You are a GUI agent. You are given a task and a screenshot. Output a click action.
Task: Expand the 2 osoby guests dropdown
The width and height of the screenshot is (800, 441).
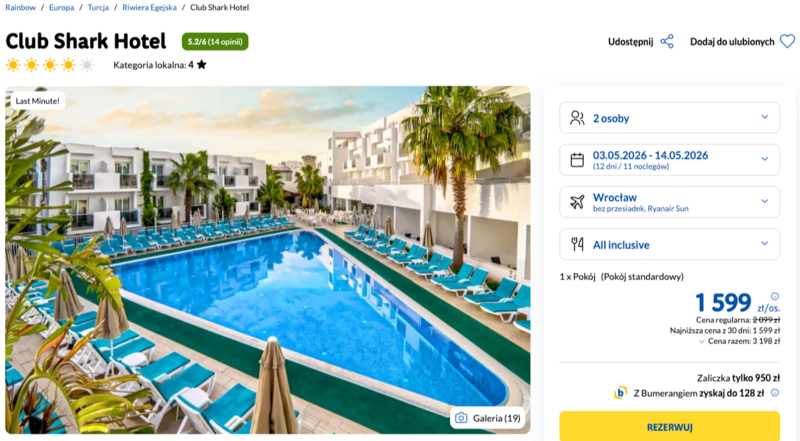[669, 118]
